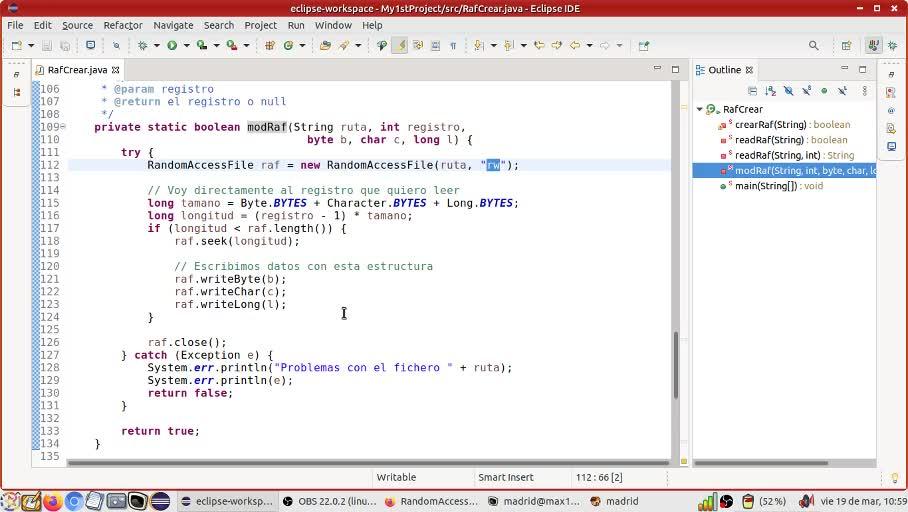Toggle Hide Fields in Outline toolbar

point(788,91)
